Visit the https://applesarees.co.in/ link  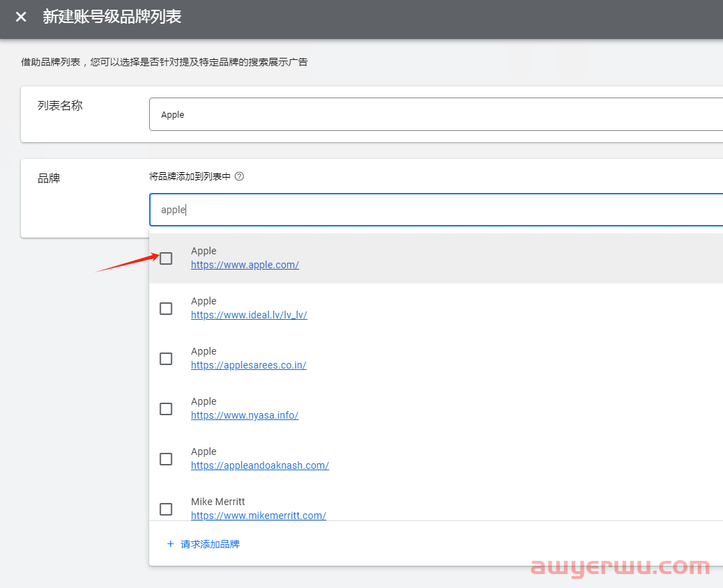pyautogui.click(x=248, y=366)
